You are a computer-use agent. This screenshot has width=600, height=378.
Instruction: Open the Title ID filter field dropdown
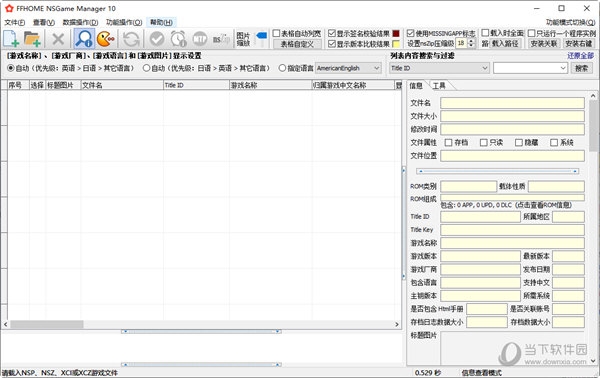pyautogui.click(x=439, y=68)
